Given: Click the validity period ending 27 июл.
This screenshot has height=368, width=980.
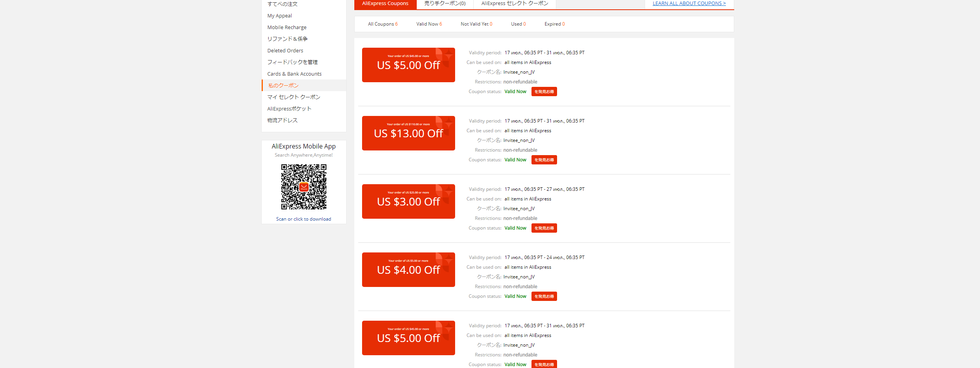Looking at the screenshot, I should [x=545, y=189].
